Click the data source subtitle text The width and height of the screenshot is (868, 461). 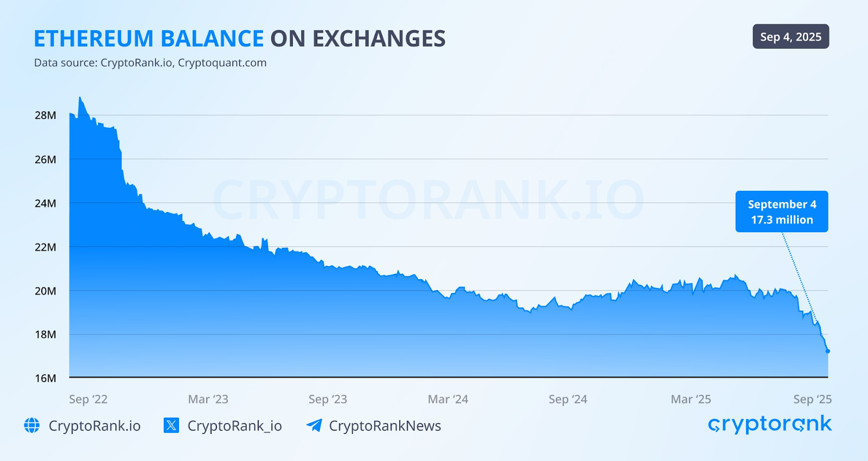150,63
